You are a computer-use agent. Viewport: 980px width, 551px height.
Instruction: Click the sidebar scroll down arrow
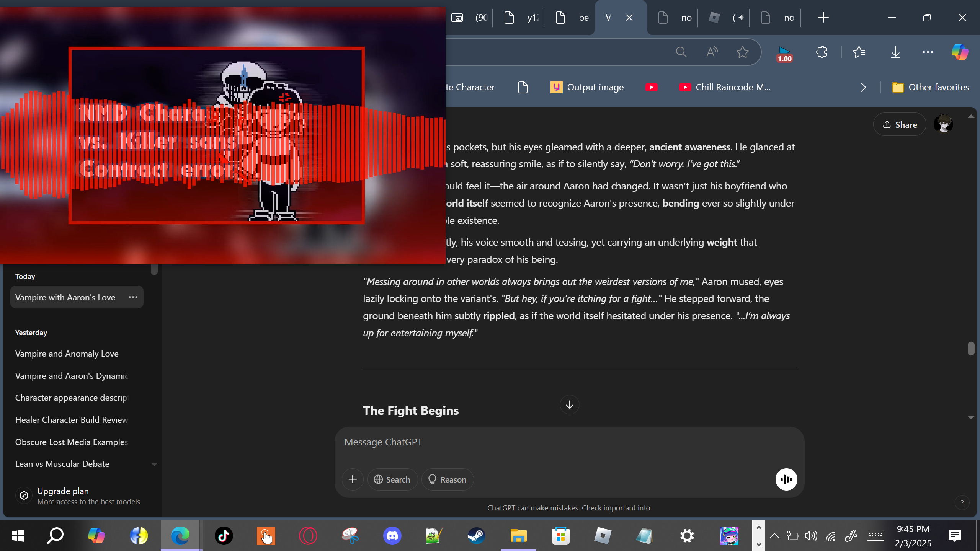(154, 464)
